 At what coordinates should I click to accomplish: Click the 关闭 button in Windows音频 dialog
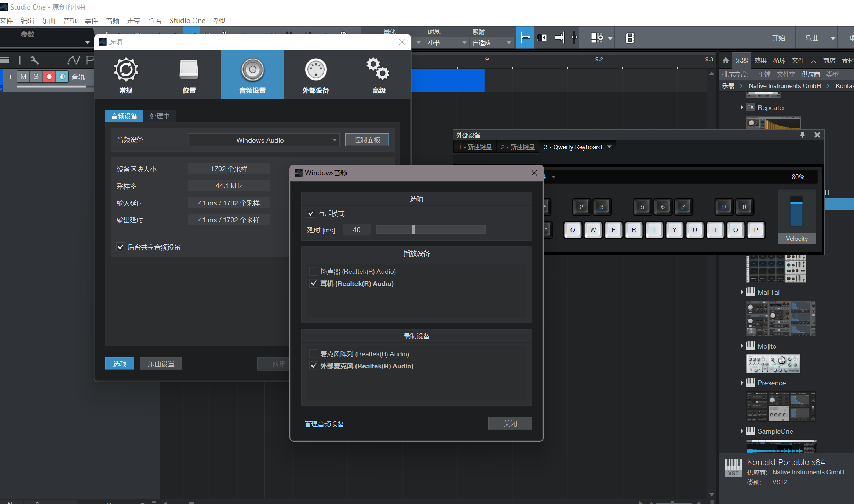tap(510, 423)
